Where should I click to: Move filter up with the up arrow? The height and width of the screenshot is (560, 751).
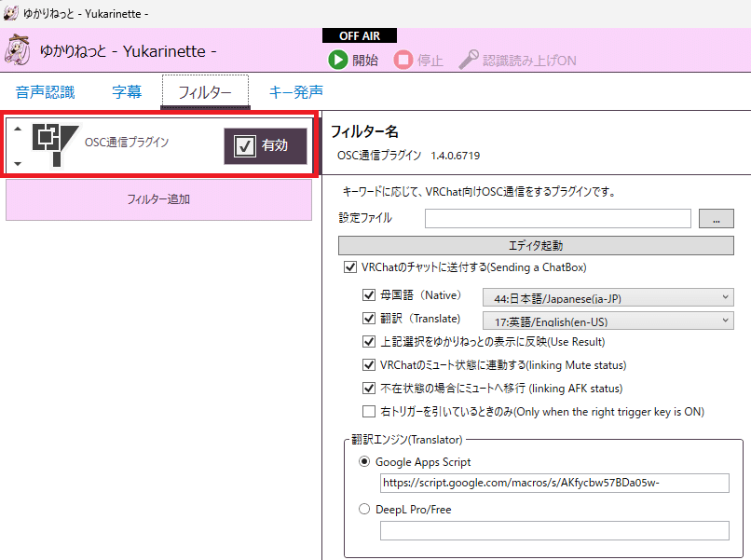coord(18,129)
